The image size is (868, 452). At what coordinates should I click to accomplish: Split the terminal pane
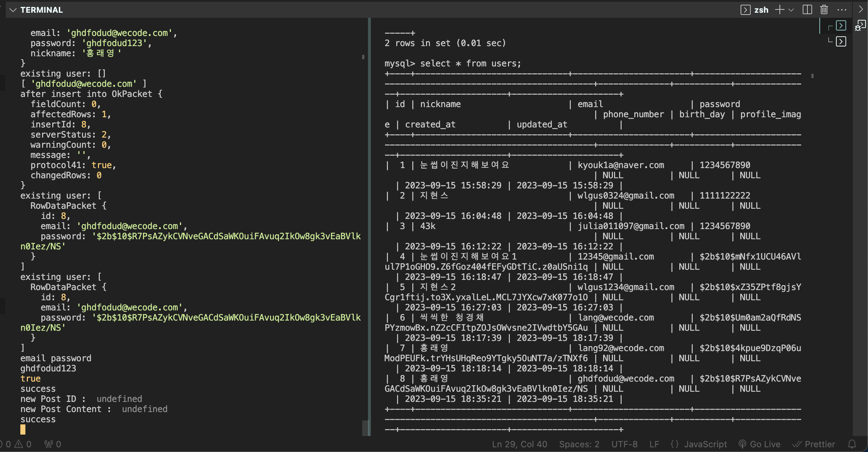[807, 10]
